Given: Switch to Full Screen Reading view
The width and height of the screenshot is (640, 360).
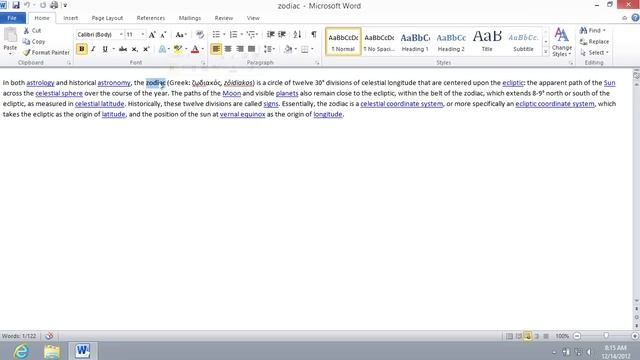Looking at the screenshot, I should coord(518,336).
